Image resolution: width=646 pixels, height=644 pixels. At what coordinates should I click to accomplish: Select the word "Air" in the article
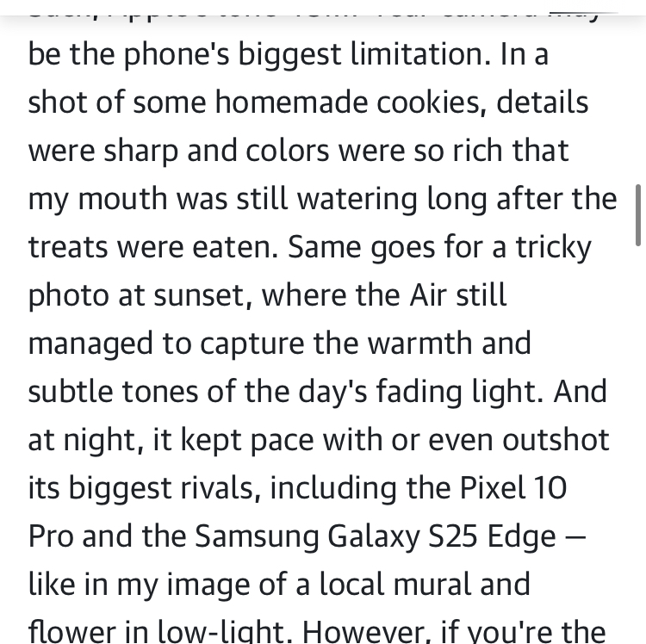pyautogui.click(x=428, y=295)
